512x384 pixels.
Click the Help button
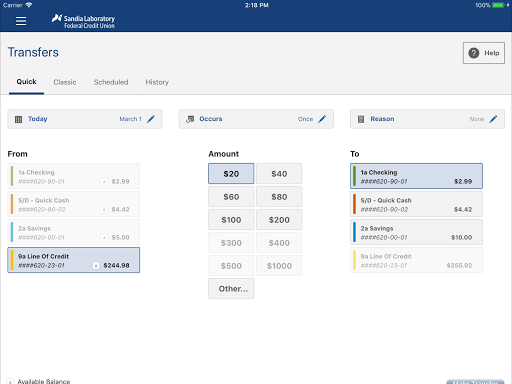(484, 53)
